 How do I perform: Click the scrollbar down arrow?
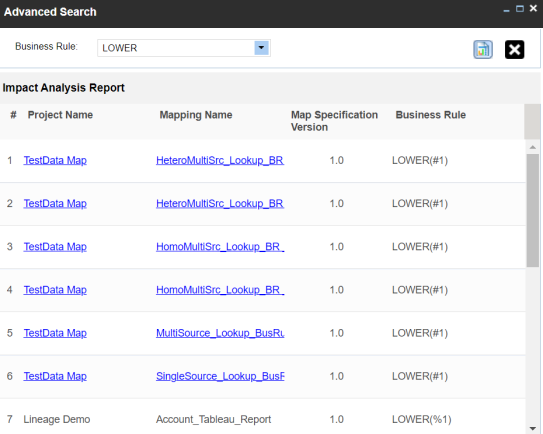coord(533,429)
